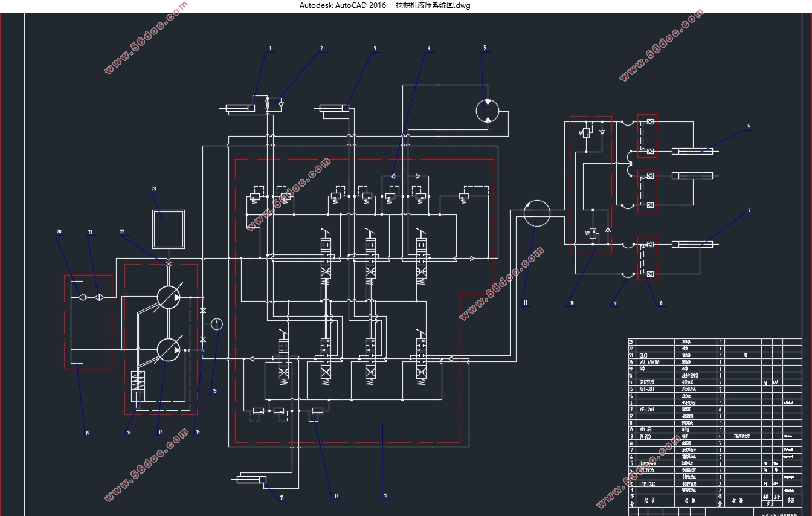The image size is (812, 516).
Task: Click the pressure gauge circle, item 15
Action: (x=216, y=324)
